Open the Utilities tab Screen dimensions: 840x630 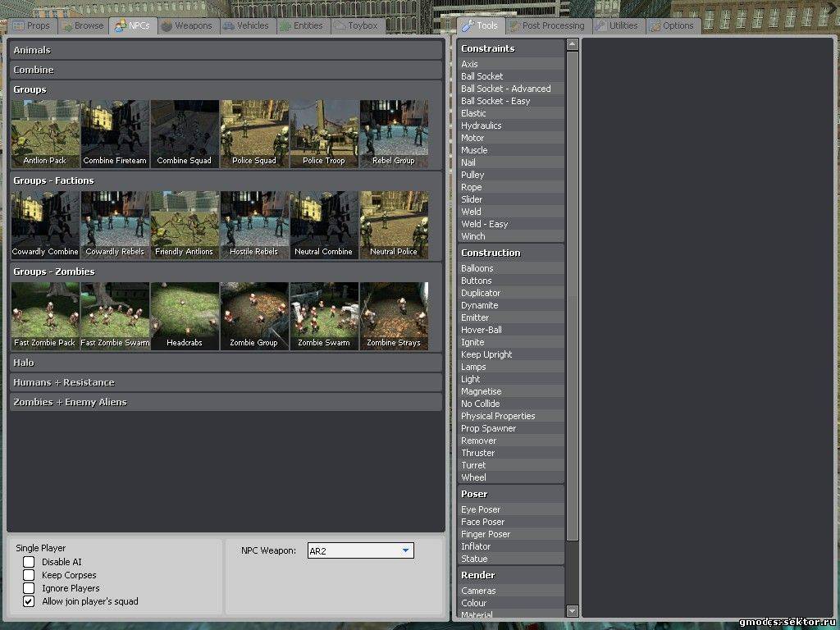click(619, 25)
